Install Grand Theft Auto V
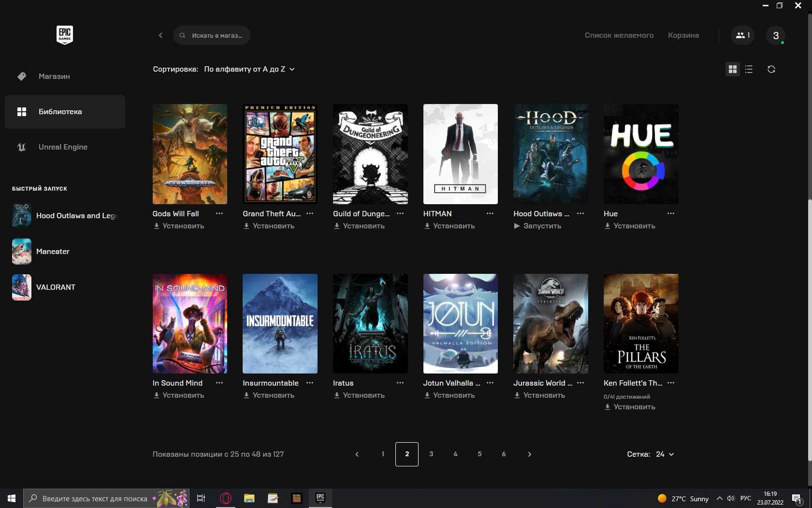This screenshot has height=508, width=812. point(269,226)
